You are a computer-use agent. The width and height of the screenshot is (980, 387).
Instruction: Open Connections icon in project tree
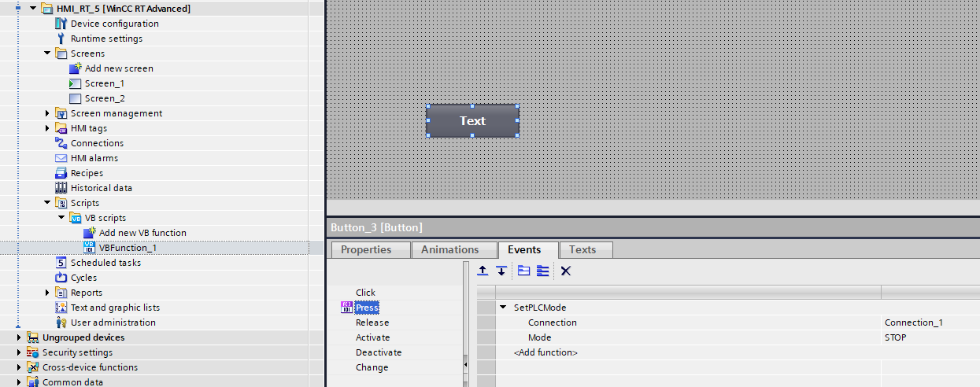coord(61,143)
